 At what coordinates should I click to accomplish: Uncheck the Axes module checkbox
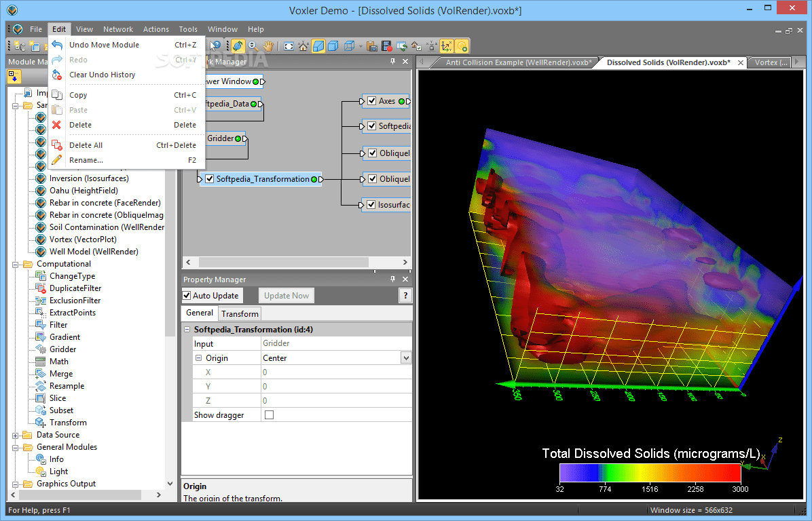pos(371,101)
